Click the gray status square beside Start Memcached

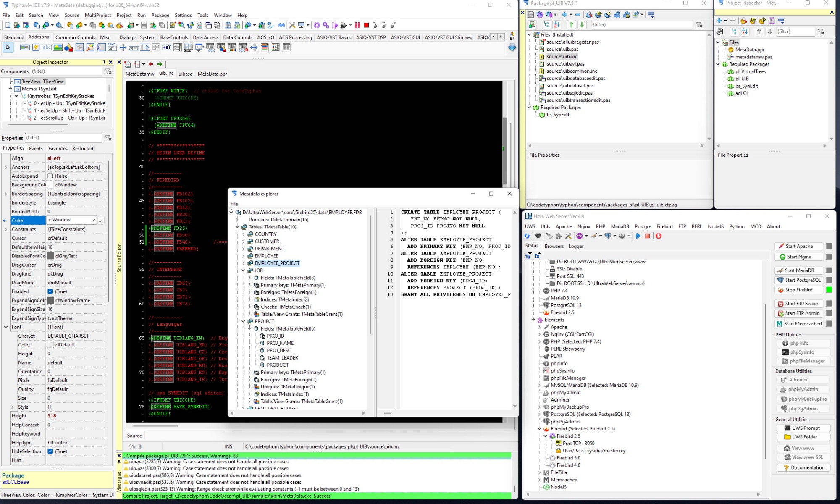click(x=829, y=324)
